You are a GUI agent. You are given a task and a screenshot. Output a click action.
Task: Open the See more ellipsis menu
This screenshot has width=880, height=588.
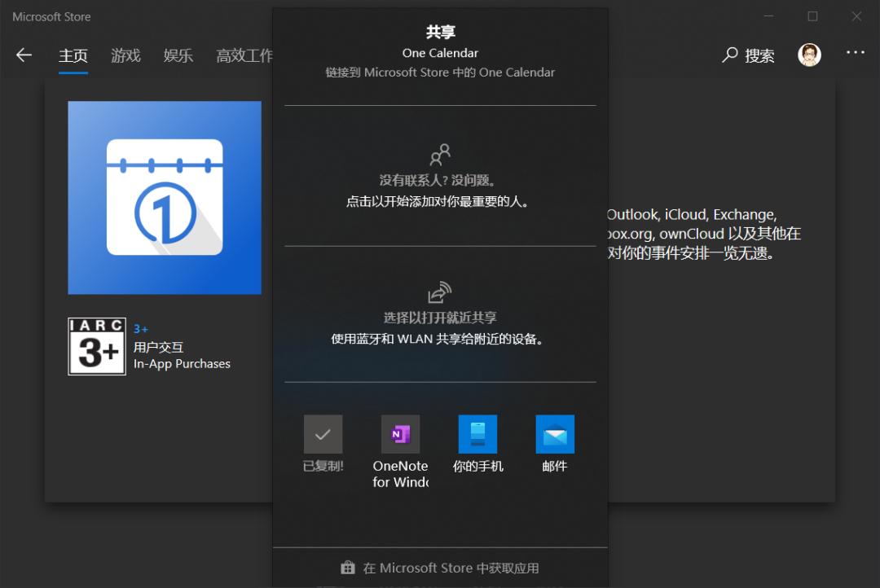(855, 52)
